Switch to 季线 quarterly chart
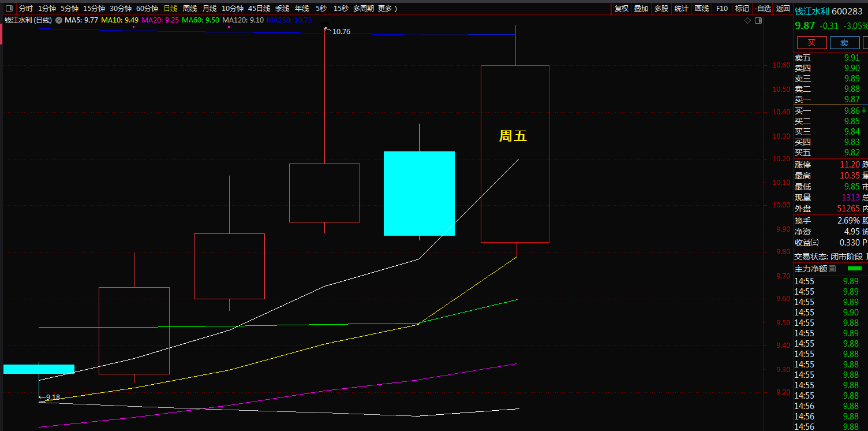This screenshot has height=431, width=868. tap(282, 9)
